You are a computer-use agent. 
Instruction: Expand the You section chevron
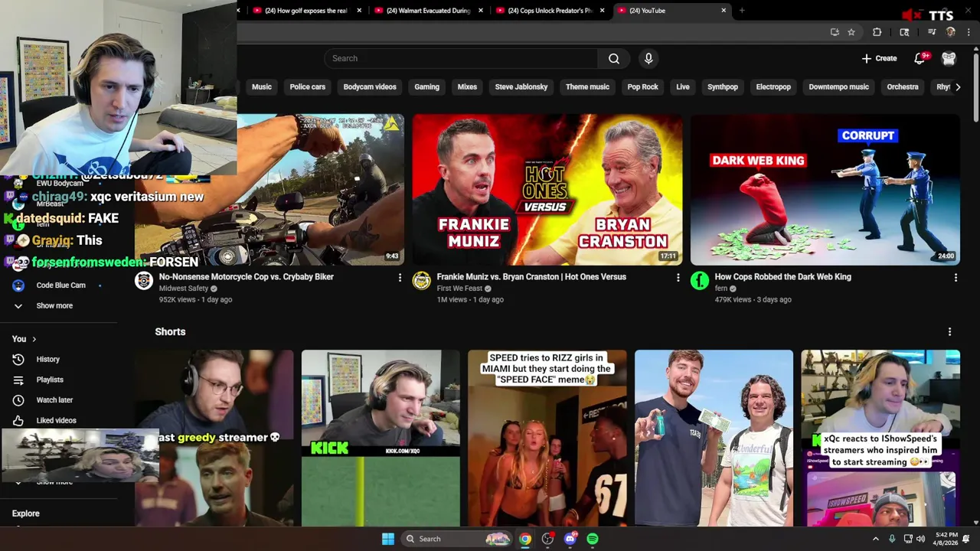[34, 339]
